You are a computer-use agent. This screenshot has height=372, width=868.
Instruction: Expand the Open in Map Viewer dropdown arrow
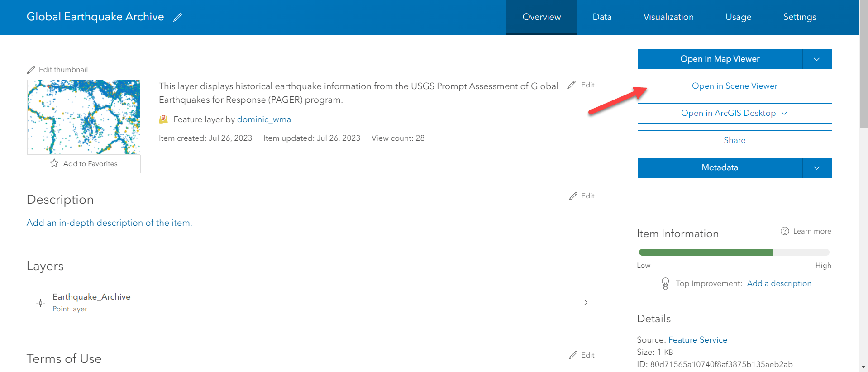(817, 59)
